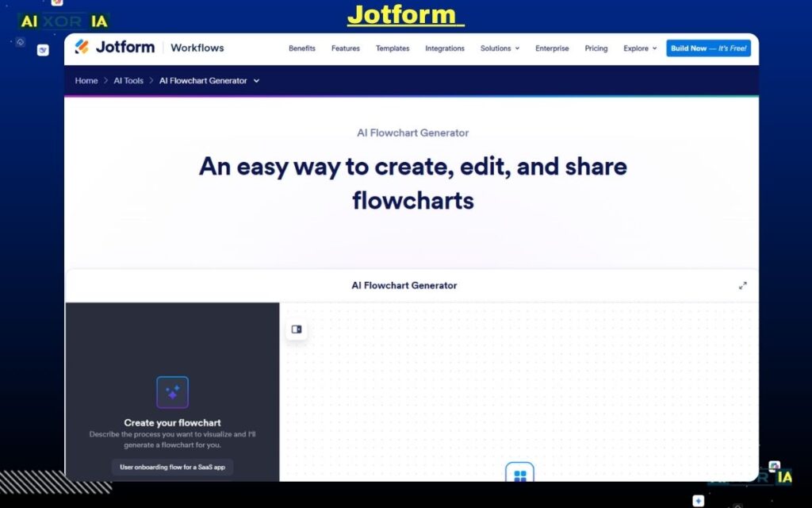Toggle the sidebar panel icon on the flowchart canvas

click(x=296, y=329)
